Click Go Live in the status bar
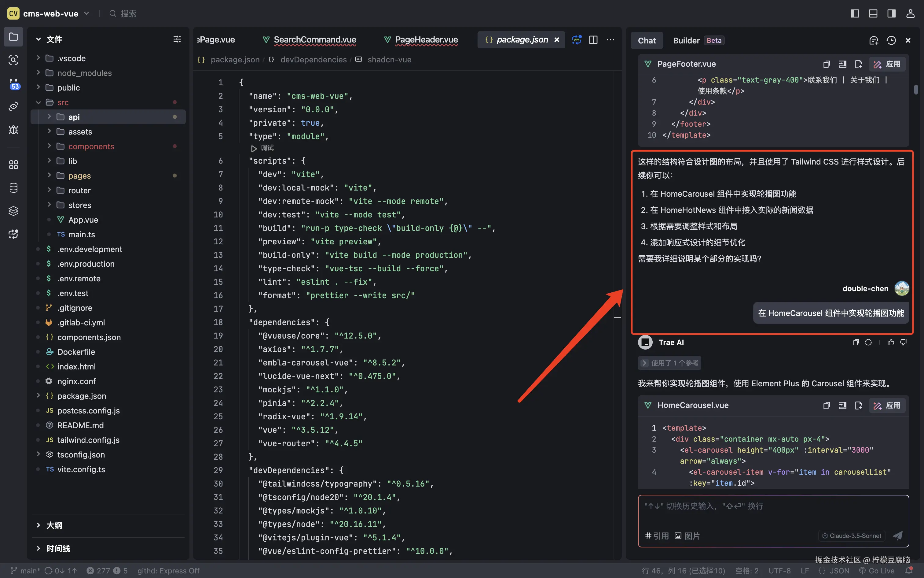 pos(877,571)
